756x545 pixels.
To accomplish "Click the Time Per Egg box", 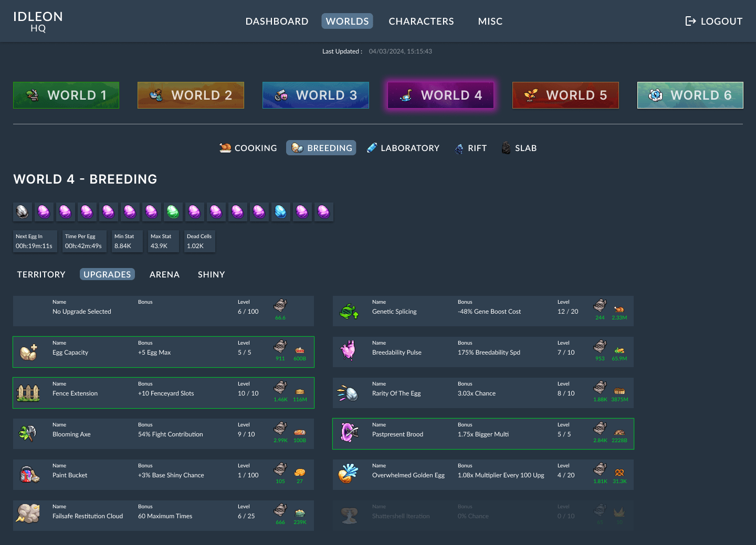I will [84, 241].
